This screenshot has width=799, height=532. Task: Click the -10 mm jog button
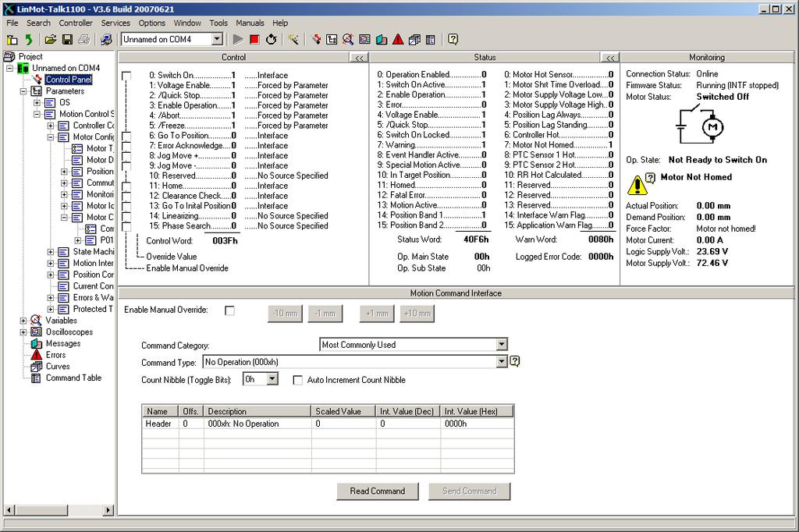(285, 314)
